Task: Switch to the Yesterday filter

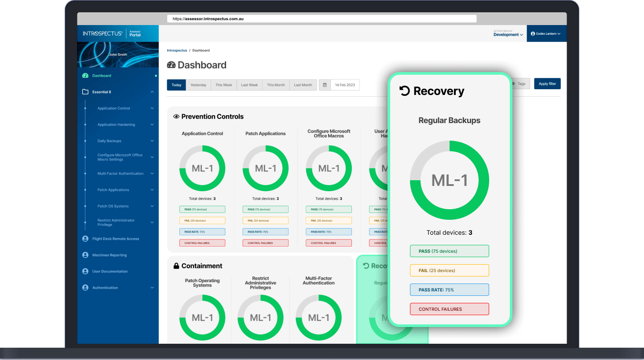Action: tap(199, 85)
